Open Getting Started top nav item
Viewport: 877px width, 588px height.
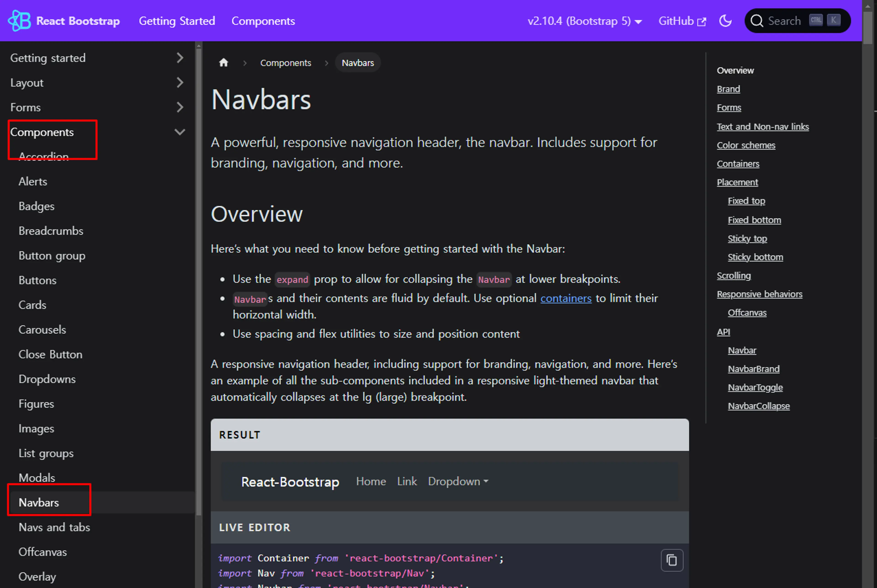click(177, 21)
